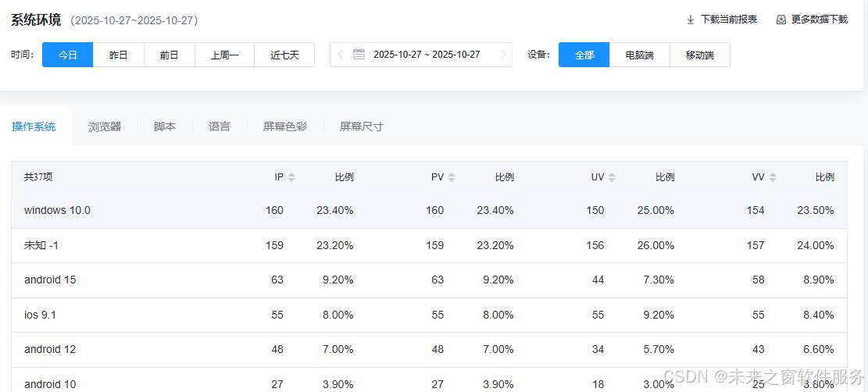This screenshot has width=868, height=392.
Task: Switch to the 屏幕色彩 tab
Action: (285, 127)
